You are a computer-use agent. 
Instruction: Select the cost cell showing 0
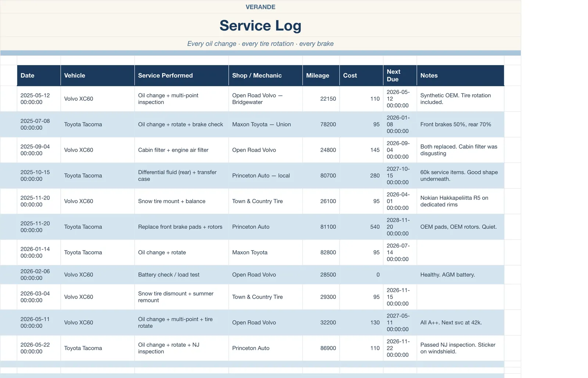coord(362,275)
